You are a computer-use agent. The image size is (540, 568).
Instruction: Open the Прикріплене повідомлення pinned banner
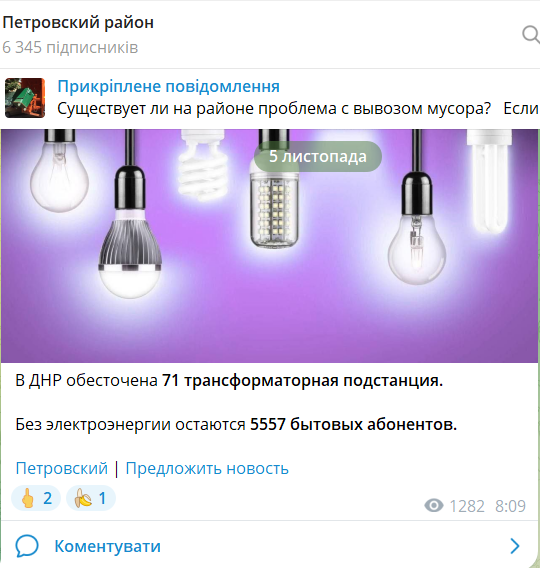point(270,98)
